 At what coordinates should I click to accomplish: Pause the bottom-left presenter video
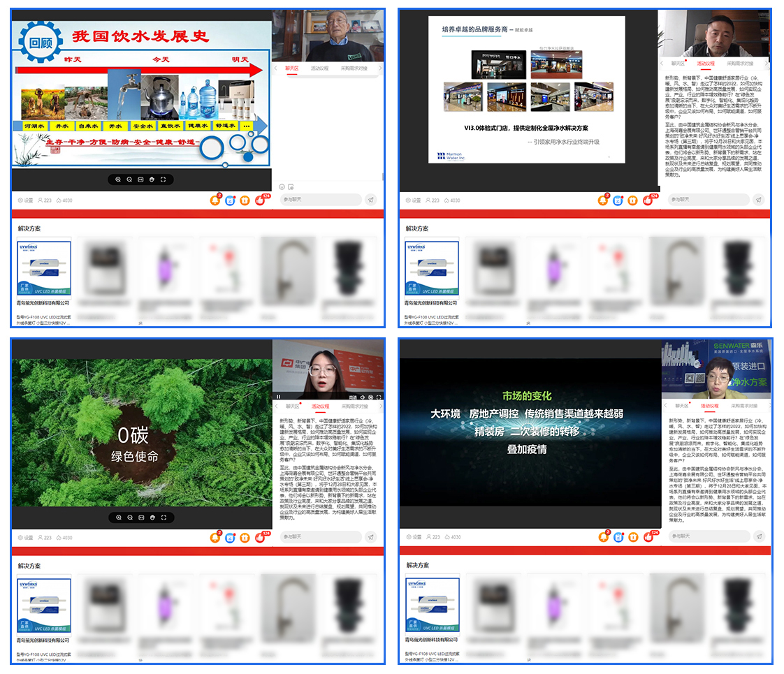(279, 397)
